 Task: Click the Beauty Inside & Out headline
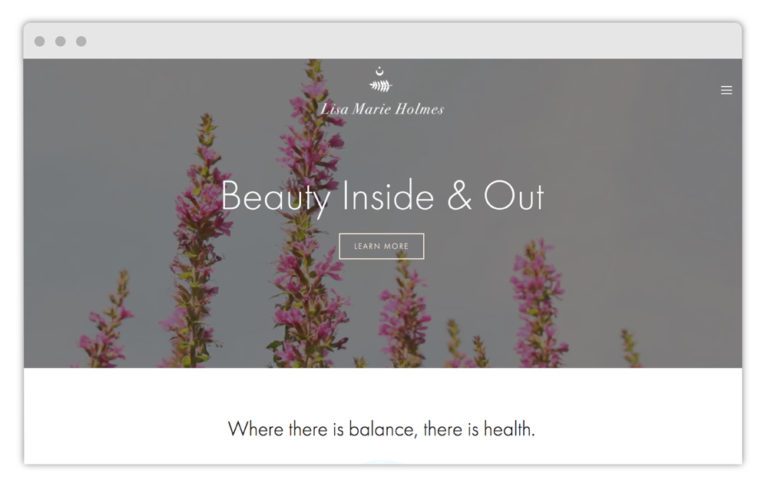pos(383,197)
